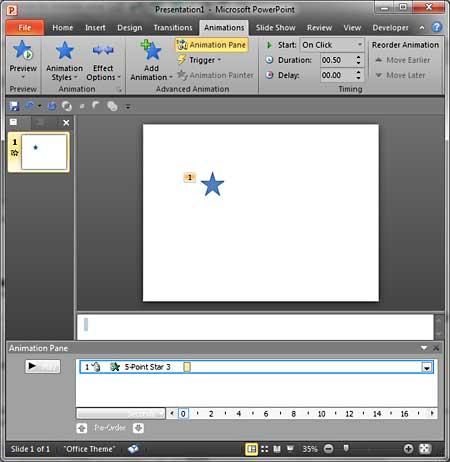Image resolution: width=450 pixels, height=462 pixels.
Task: Switch to the Insert tab
Action: 95,28
